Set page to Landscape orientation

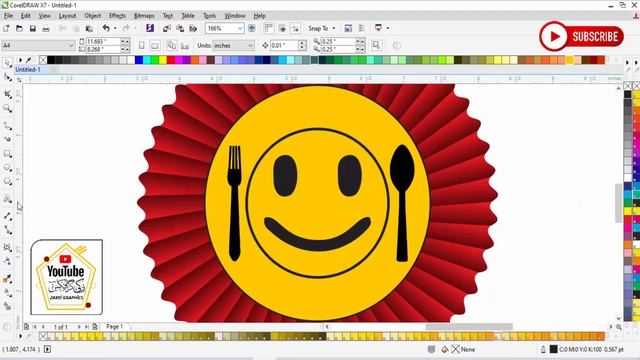(x=155, y=45)
